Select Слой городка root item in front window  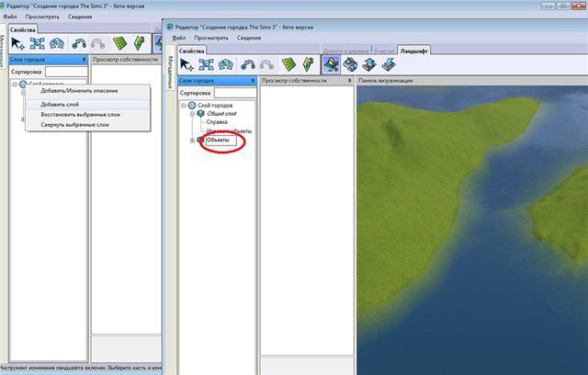[215, 106]
